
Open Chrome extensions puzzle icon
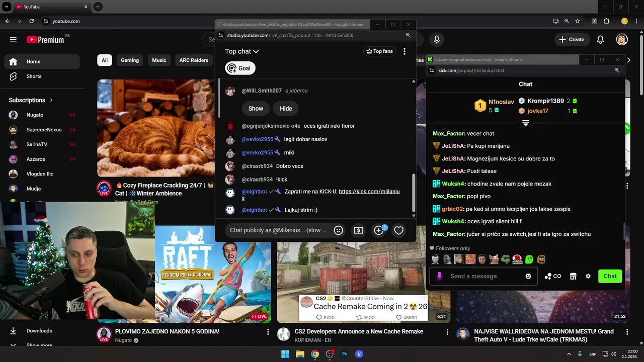[606, 21]
